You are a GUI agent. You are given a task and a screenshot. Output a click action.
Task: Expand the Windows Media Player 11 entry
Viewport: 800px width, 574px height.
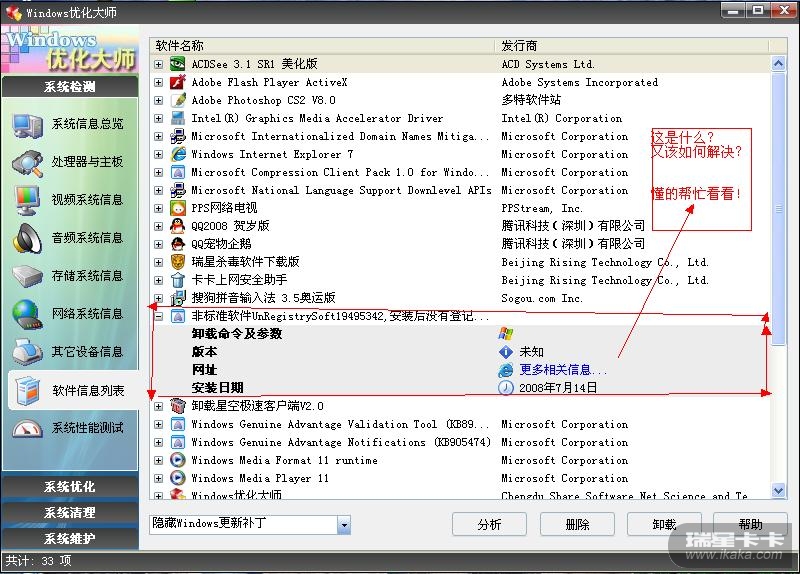(159, 478)
